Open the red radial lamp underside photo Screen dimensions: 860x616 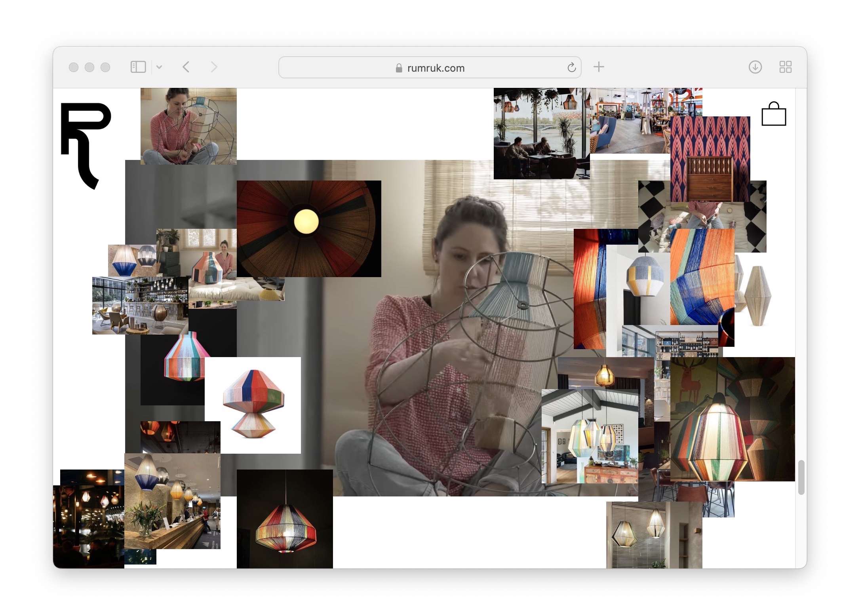click(x=309, y=228)
